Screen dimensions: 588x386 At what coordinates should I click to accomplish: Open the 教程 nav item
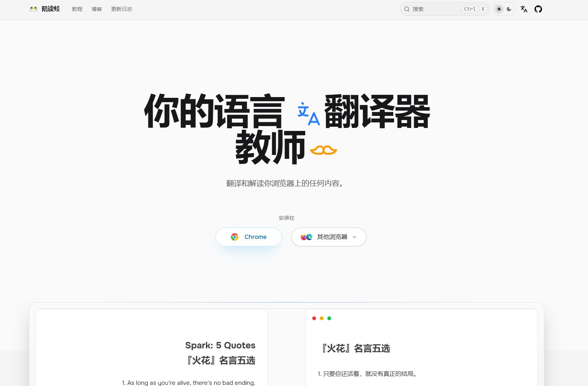click(x=77, y=9)
